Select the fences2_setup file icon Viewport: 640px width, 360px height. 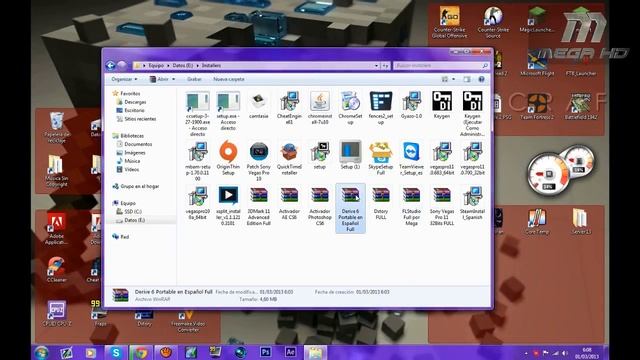point(381,108)
